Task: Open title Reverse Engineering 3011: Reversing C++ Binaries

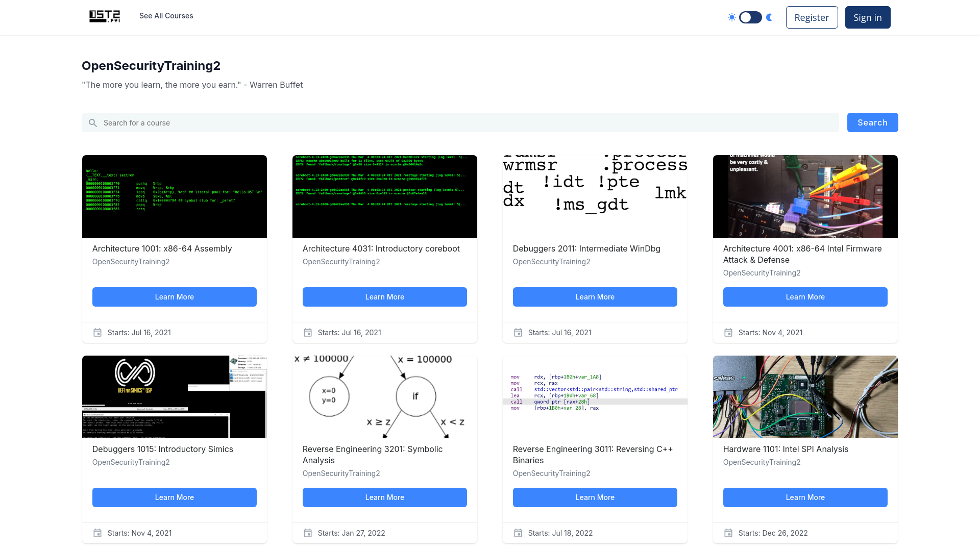Action: [x=593, y=455]
